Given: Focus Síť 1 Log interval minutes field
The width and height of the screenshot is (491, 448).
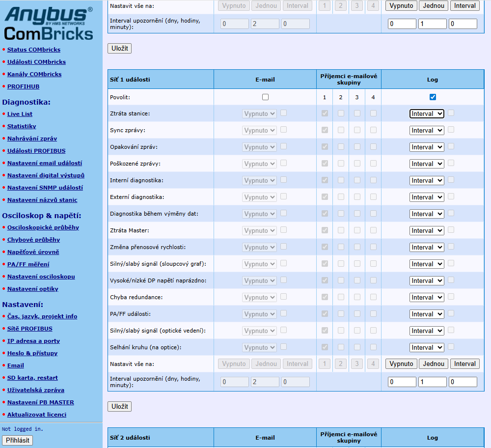Looking at the screenshot, I should click(x=463, y=382).
